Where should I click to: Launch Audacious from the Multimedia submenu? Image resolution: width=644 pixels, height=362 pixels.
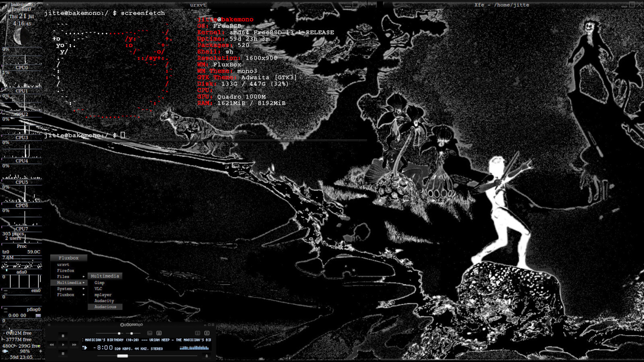click(x=105, y=307)
